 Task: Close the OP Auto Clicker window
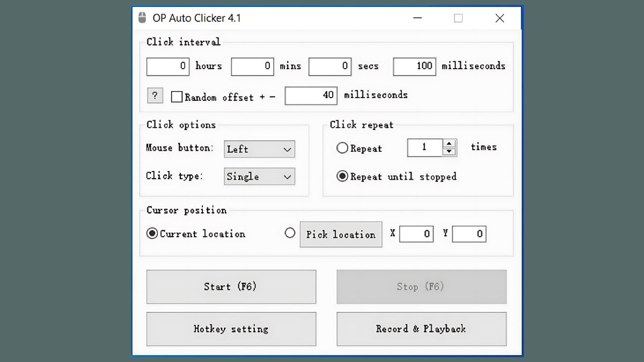point(500,18)
